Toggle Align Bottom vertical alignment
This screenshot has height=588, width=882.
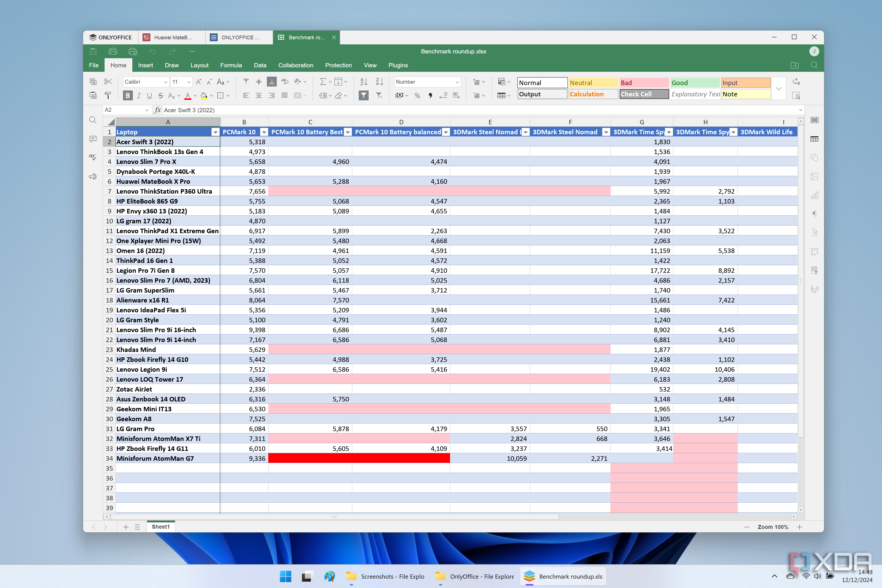click(271, 82)
